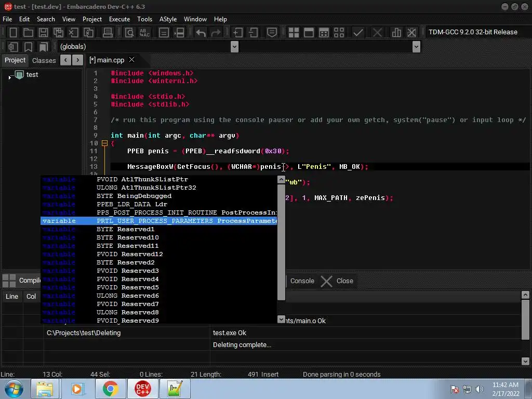
Task: Click the completion list scroll-up arrow
Action: point(281,179)
